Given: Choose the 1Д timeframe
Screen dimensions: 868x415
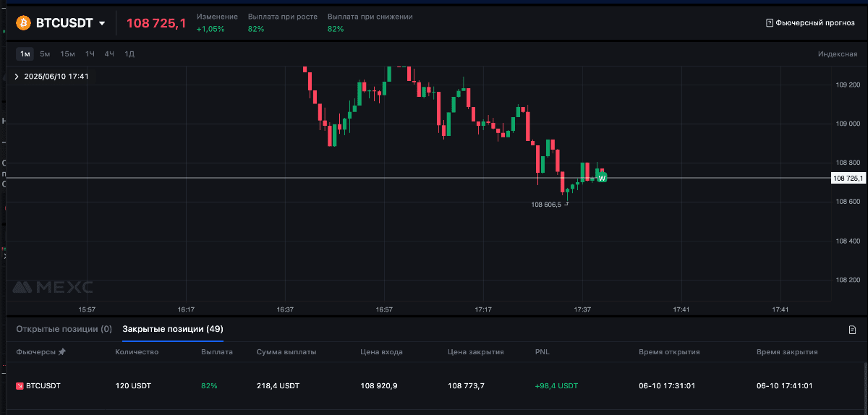Looking at the screenshot, I should [129, 54].
